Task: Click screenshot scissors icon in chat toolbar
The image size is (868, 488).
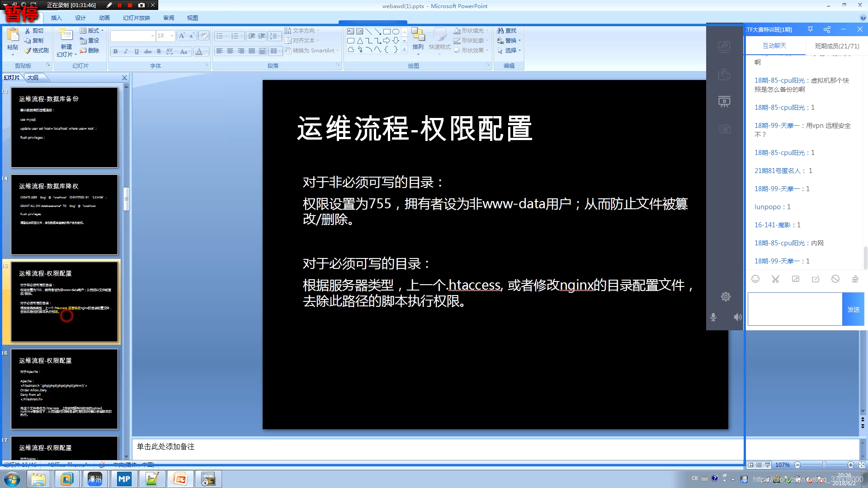Action: pos(775,279)
